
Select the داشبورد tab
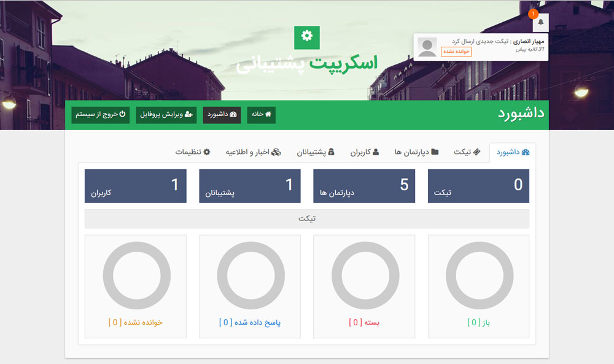tap(513, 152)
